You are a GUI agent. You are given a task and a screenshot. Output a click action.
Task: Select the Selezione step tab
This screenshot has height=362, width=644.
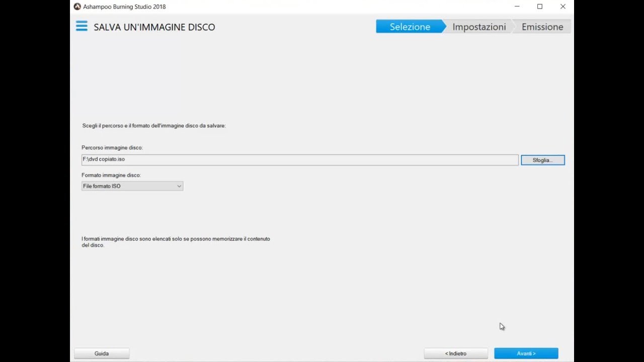410,27
